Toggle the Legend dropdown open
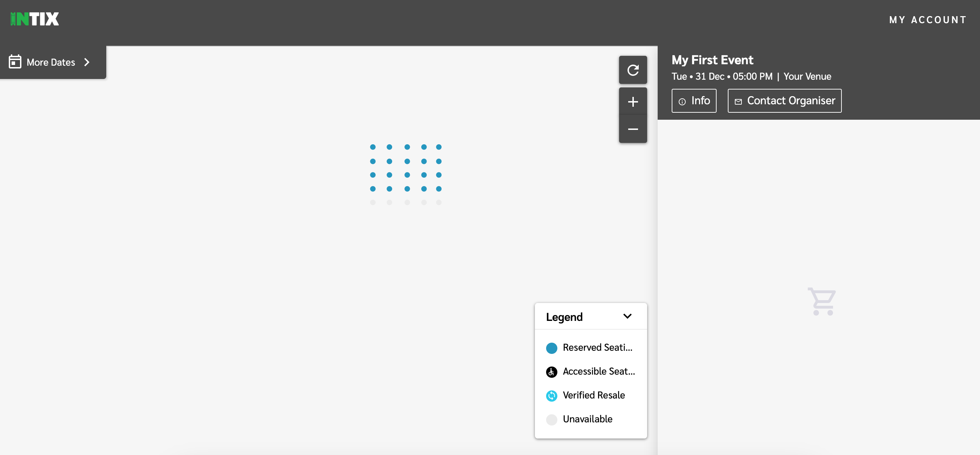The width and height of the screenshot is (980, 455). click(629, 316)
